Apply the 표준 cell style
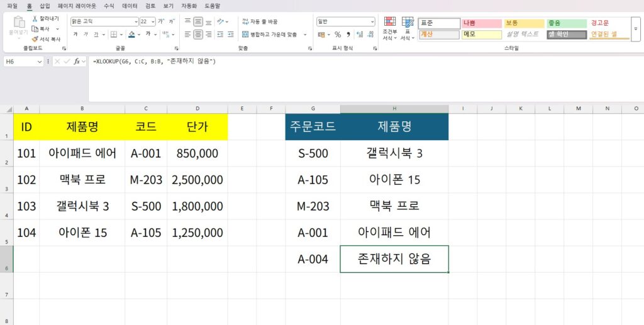This screenshot has width=644, height=325. click(439, 23)
